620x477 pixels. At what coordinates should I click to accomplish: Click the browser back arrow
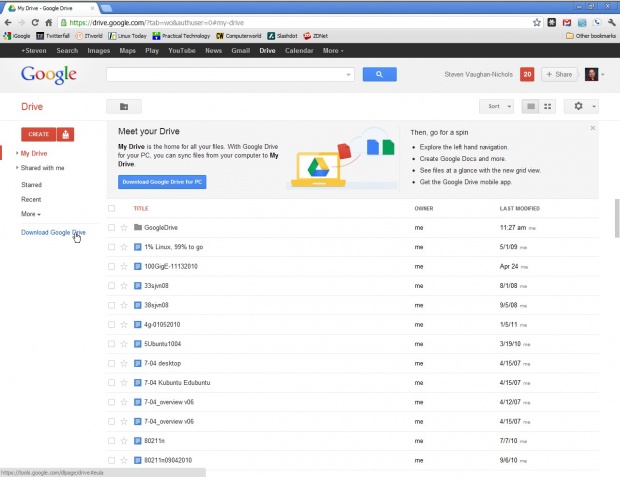[8, 23]
